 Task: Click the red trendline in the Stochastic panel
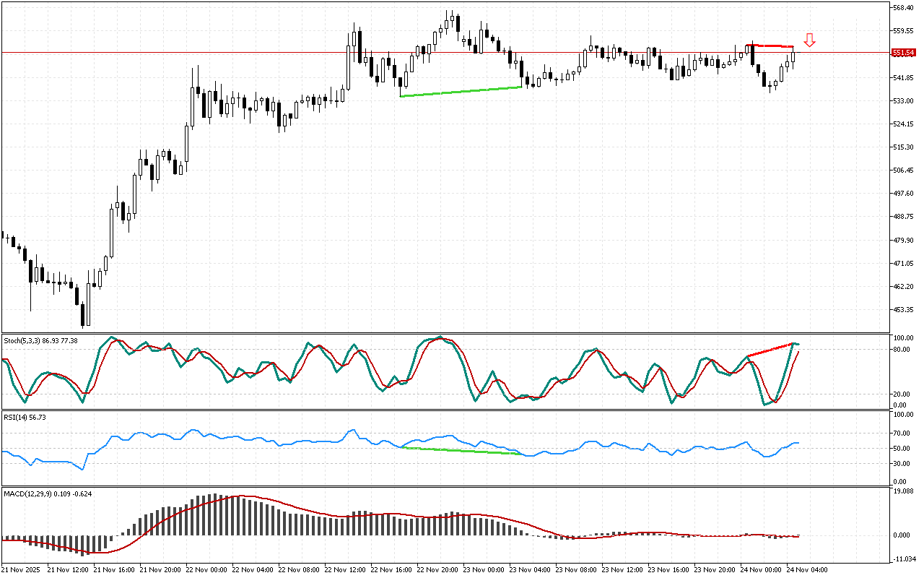point(770,350)
